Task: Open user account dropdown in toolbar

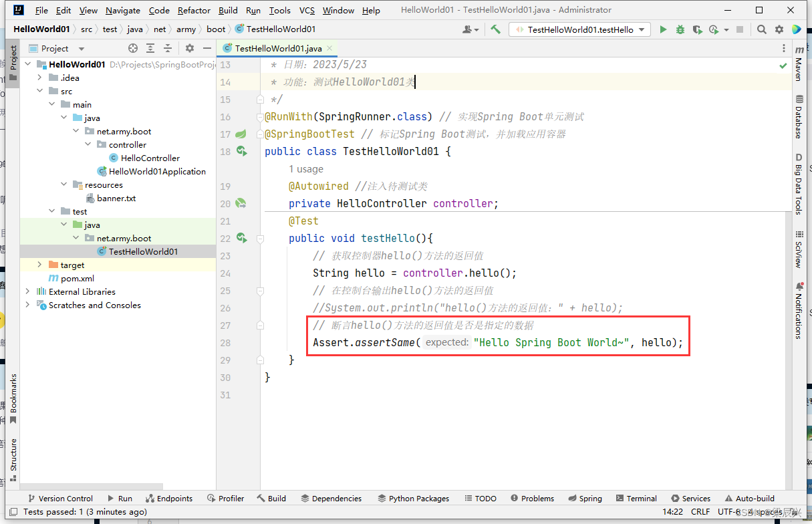Action: 470,29
